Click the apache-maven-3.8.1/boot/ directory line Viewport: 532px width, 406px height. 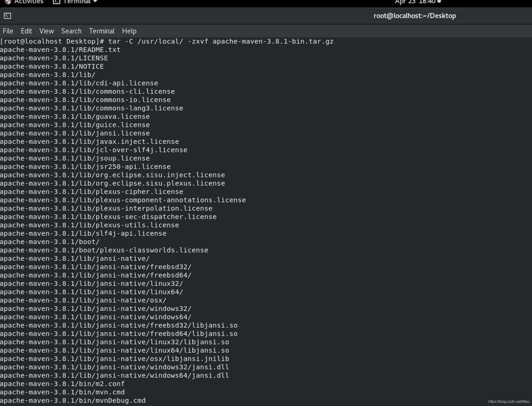[50, 242]
